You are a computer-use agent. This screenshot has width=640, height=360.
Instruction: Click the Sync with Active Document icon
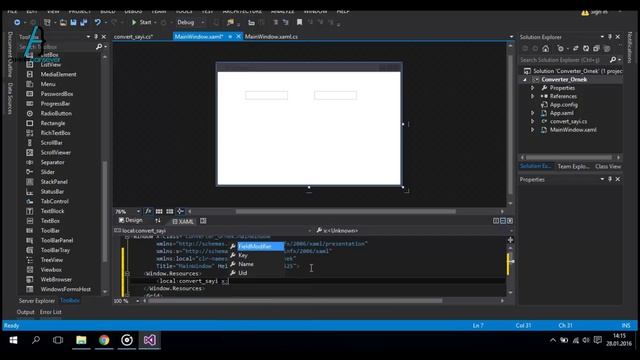pyautogui.click(x=576, y=49)
